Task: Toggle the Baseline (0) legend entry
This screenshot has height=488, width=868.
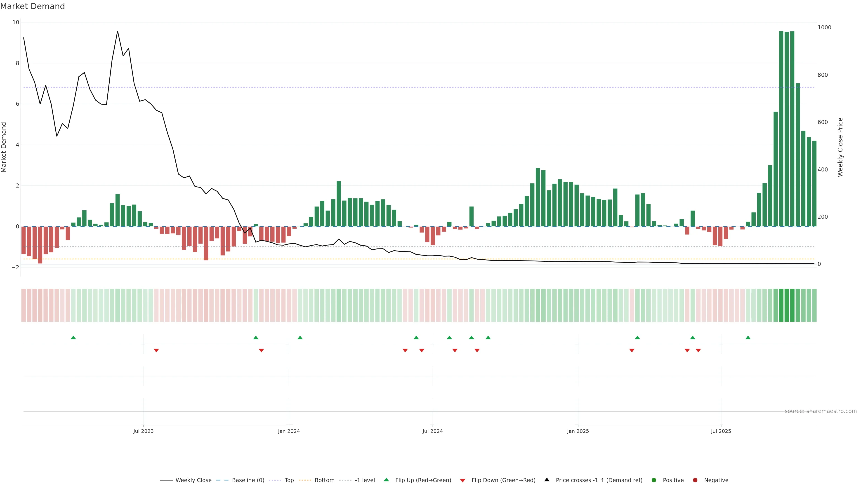Action: (x=248, y=480)
